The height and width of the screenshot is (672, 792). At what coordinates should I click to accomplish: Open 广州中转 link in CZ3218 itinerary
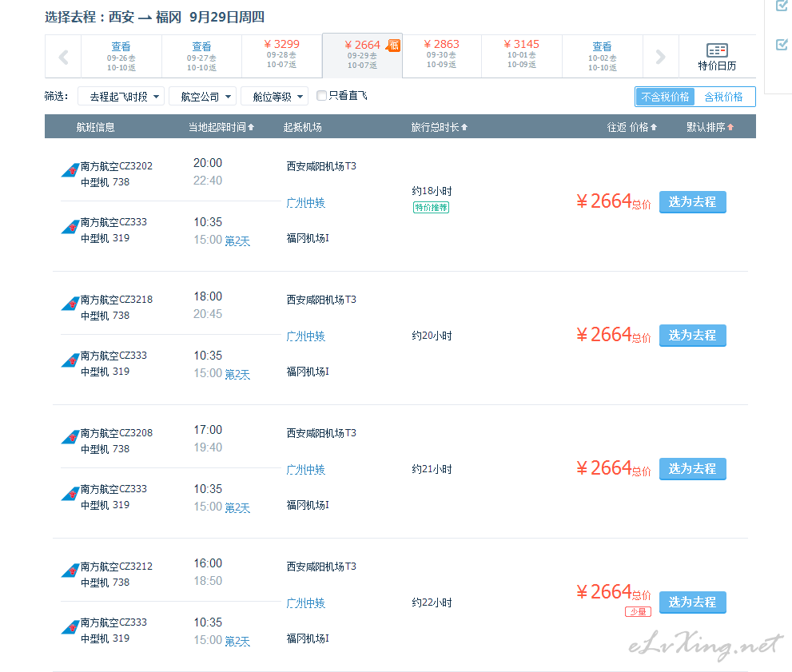point(305,336)
